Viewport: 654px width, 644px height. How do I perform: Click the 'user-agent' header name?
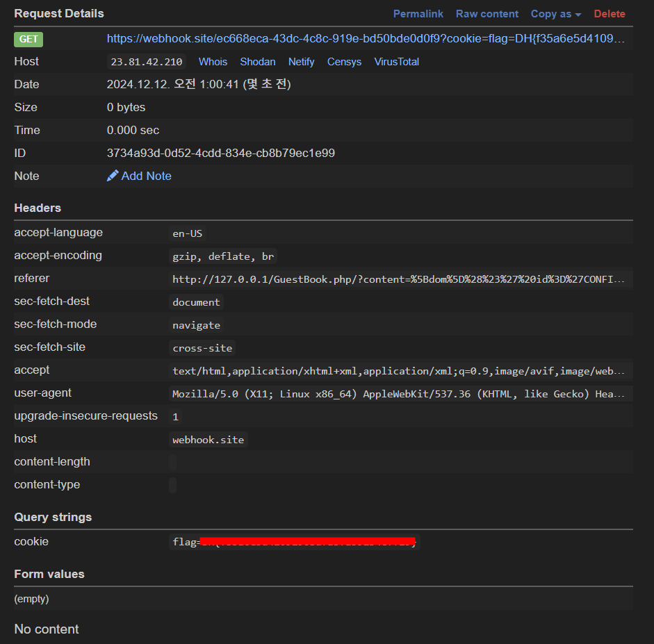point(42,393)
